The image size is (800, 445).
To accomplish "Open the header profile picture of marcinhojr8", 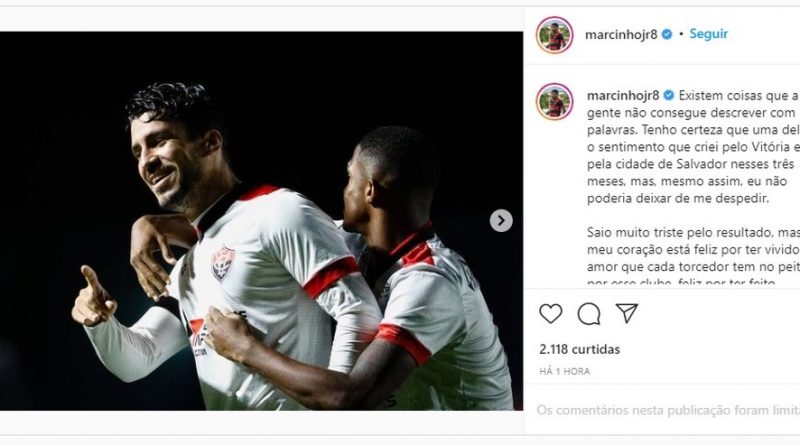I will pyautogui.click(x=555, y=35).
